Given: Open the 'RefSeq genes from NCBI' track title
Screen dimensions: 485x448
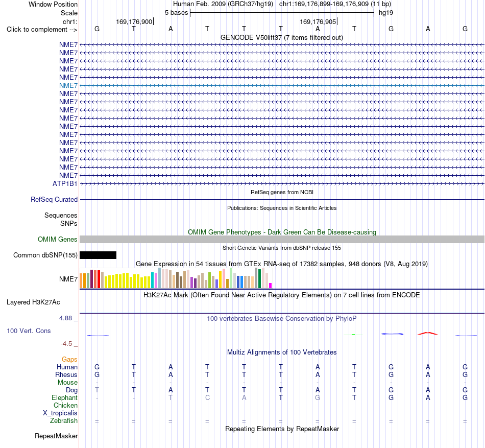Looking at the screenshot, I should [282, 192].
